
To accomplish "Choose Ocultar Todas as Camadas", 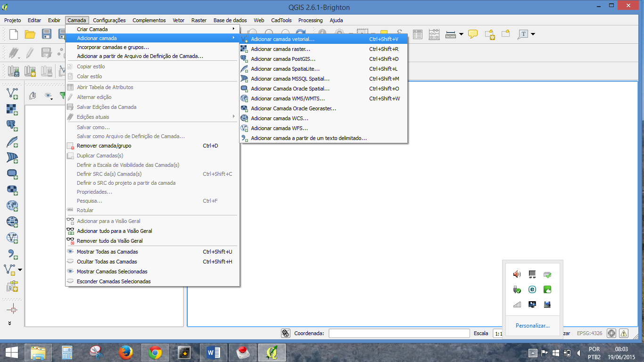I will point(152,262).
